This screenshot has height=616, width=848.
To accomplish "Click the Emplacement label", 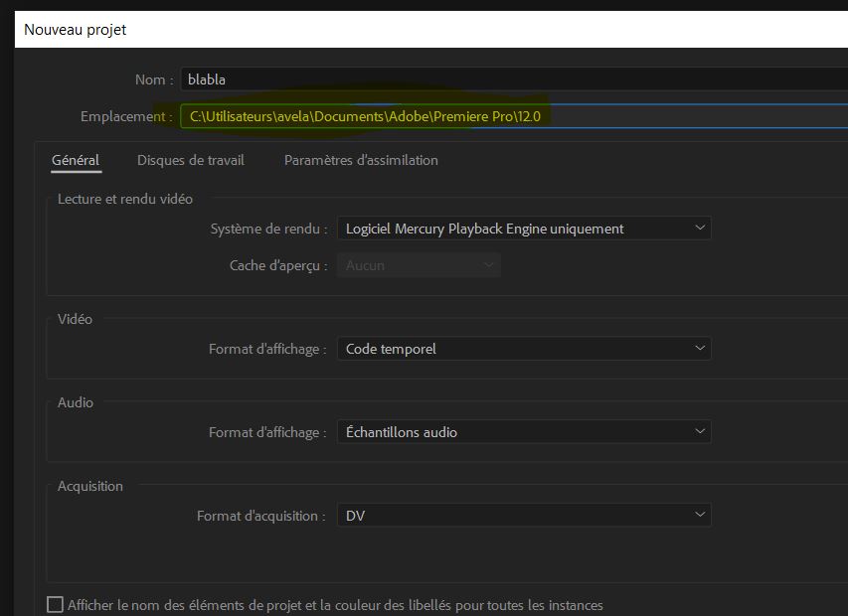I will [126, 116].
